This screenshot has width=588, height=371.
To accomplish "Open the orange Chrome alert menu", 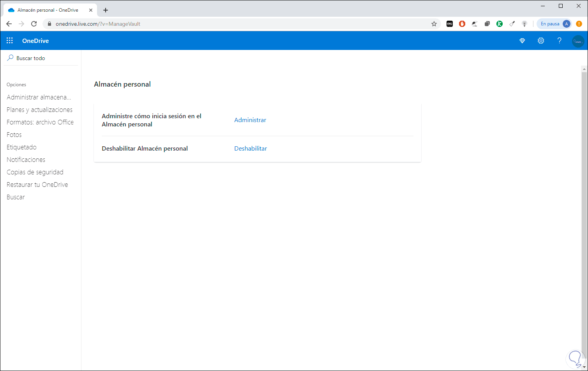I will coord(579,24).
